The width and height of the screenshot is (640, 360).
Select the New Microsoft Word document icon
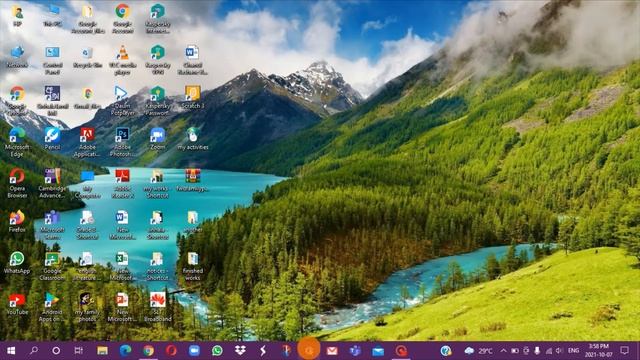[x=122, y=224]
